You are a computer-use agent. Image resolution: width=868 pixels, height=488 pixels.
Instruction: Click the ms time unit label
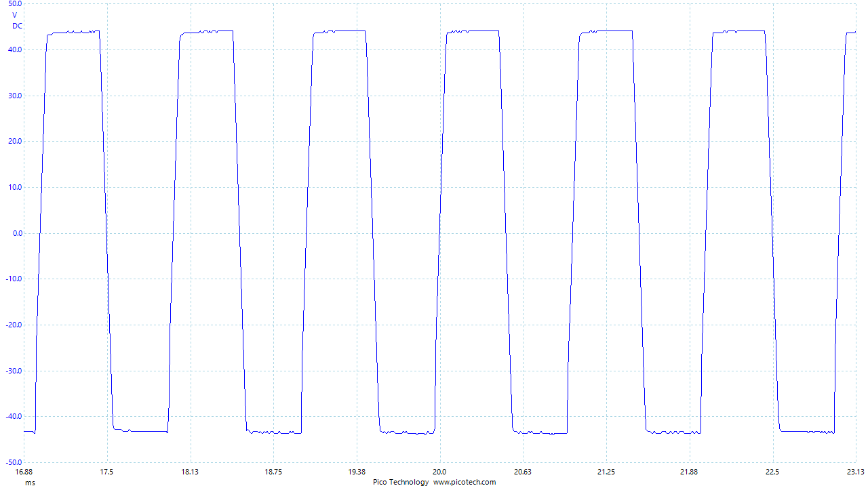(30, 483)
